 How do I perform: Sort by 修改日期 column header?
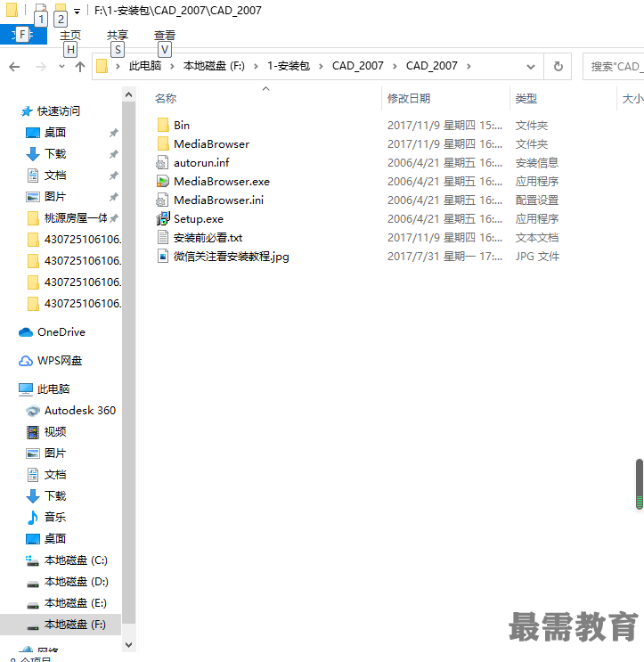pyautogui.click(x=409, y=98)
